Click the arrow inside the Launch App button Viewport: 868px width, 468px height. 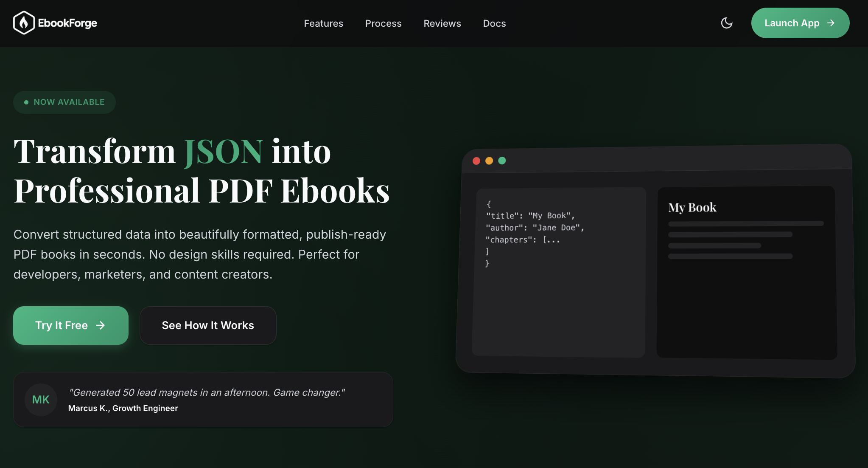pos(831,23)
